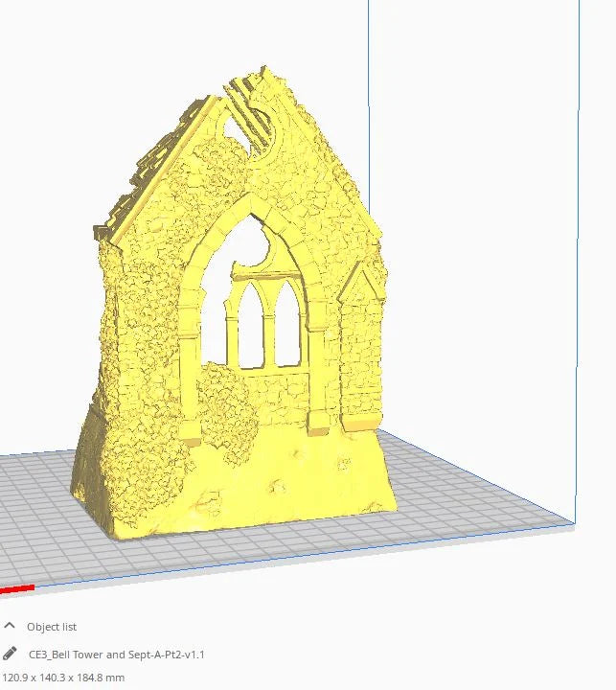616x690 pixels.
Task: Click the grey build plate grid right of model
Action: [x=479, y=498]
